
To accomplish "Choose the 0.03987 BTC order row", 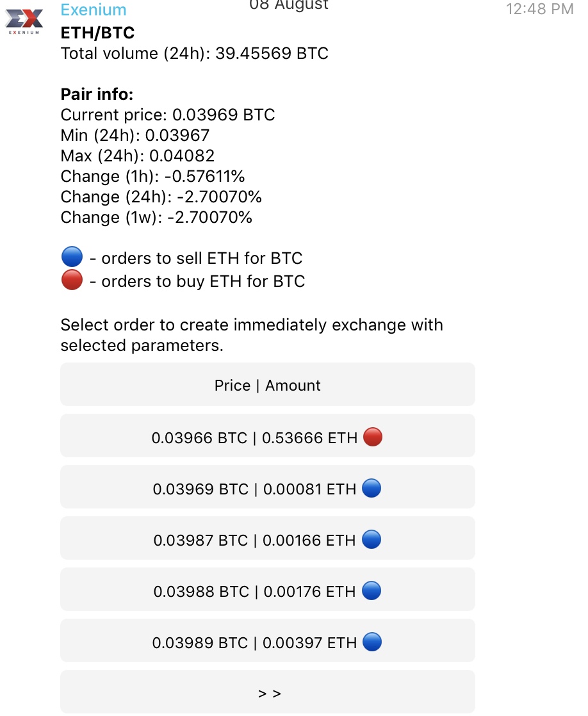I will click(267, 538).
